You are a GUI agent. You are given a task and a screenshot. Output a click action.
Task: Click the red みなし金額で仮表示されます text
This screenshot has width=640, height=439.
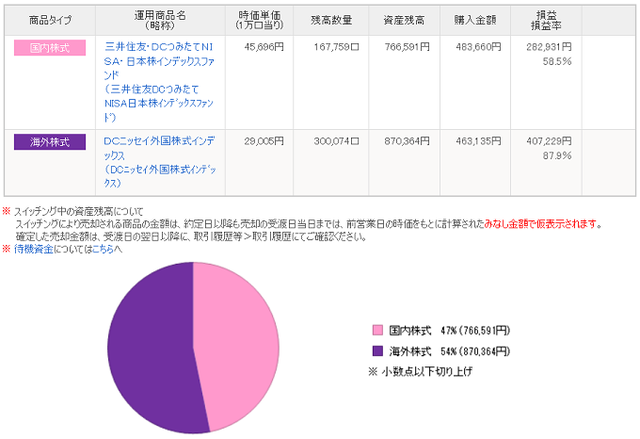(x=540, y=224)
